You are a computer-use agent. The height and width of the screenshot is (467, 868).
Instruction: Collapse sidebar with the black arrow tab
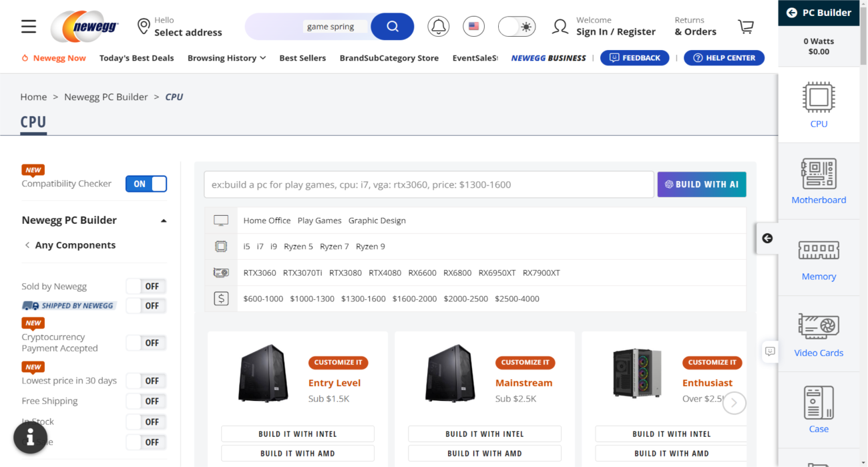(767, 239)
